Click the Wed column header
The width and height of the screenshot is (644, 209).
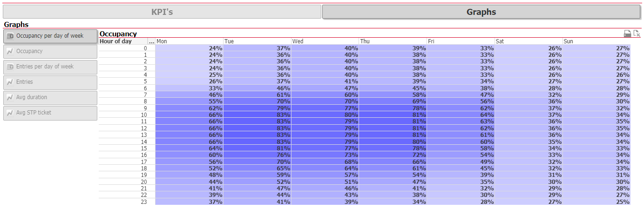[325, 41]
